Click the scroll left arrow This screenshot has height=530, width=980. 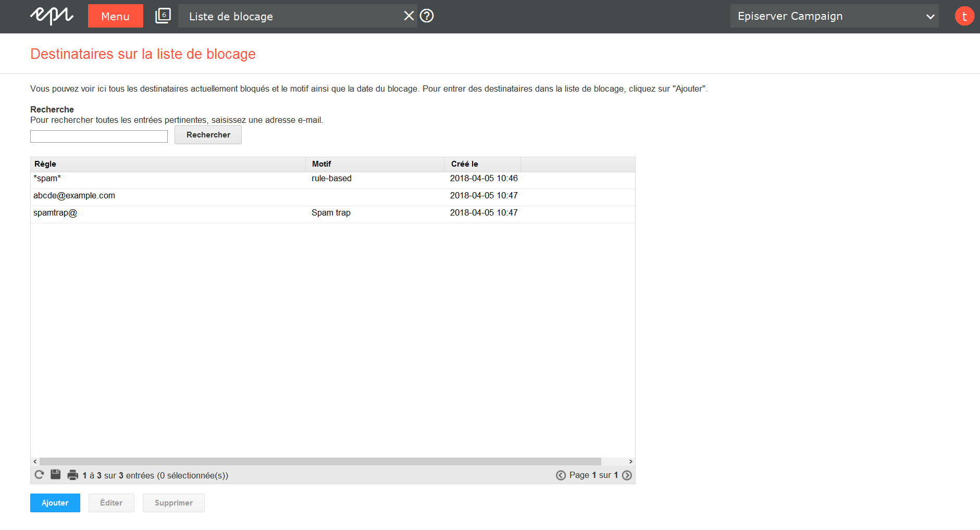[35, 462]
